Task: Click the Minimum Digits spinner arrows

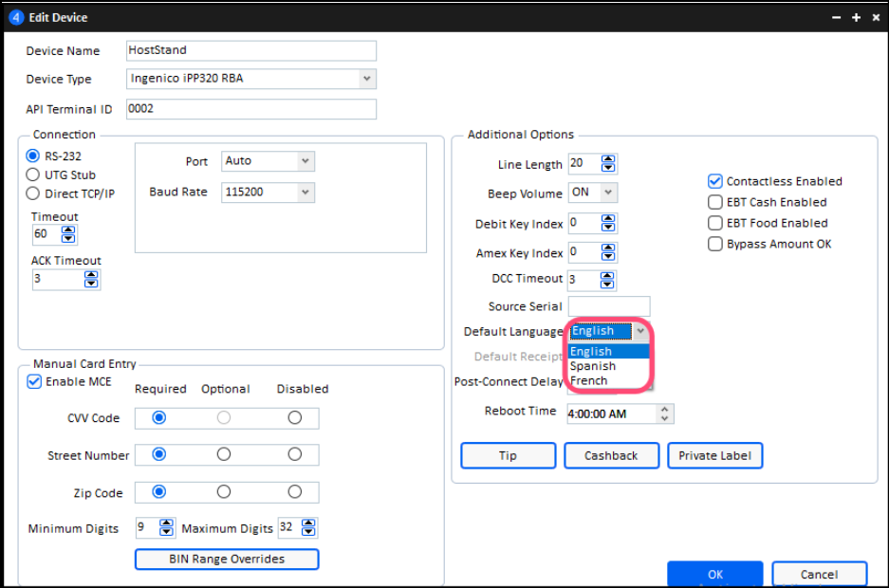Action: (167, 528)
